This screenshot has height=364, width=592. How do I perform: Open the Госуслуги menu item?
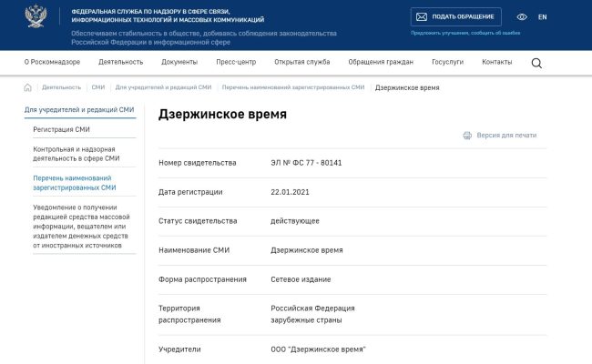[x=447, y=62]
